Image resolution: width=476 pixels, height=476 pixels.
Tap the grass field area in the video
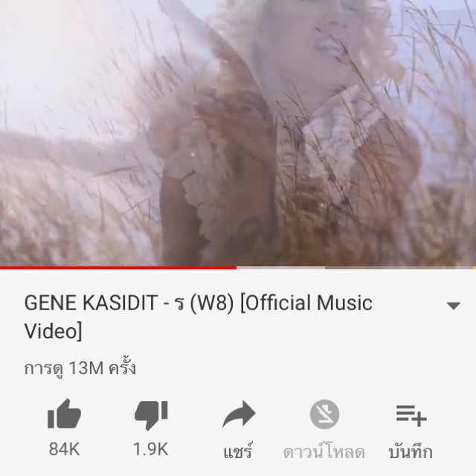(76, 213)
